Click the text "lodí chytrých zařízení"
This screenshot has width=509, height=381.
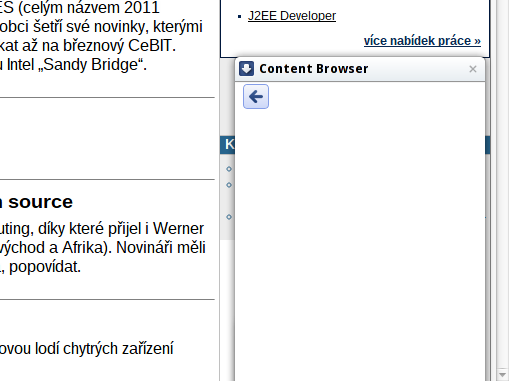[x=118, y=349]
